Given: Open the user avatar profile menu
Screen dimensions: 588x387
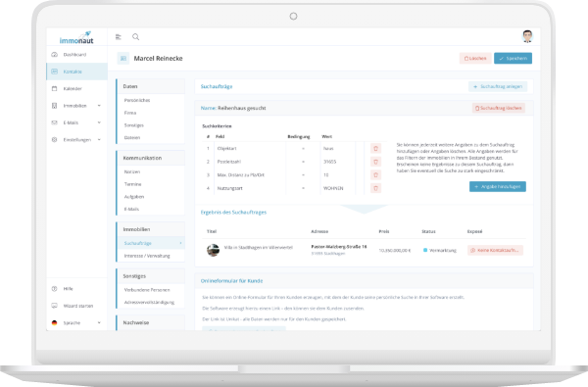Looking at the screenshot, I should [x=527, y=36].
